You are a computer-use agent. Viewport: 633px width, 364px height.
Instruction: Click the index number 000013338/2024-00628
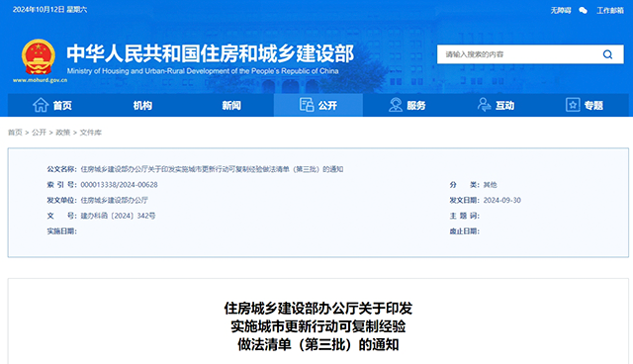pos(119,185)
